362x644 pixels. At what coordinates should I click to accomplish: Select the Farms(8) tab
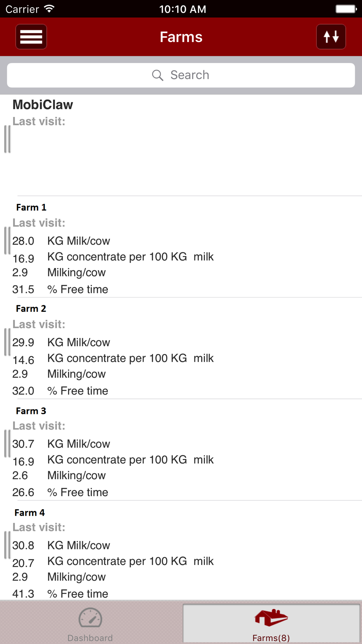point(271,624)
